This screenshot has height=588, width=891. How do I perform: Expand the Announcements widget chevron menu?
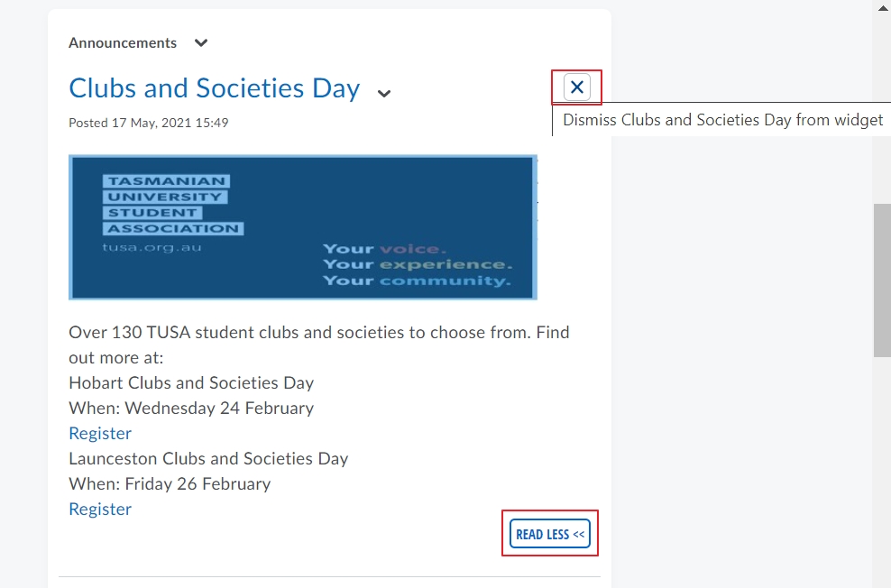200,43
